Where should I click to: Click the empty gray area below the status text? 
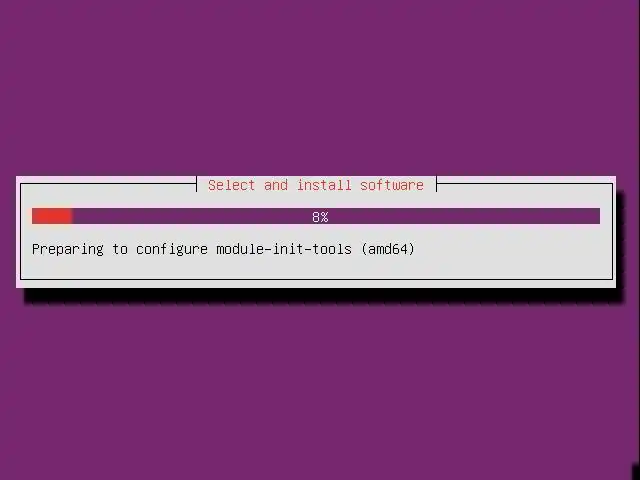pyautogui.click(x=316, y=268)
